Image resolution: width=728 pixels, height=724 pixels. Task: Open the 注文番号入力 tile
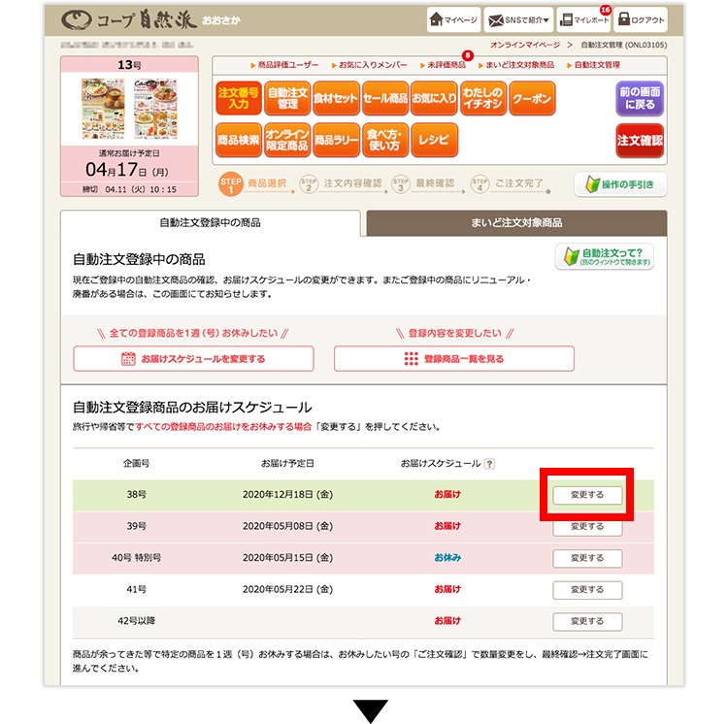(237, 99)
